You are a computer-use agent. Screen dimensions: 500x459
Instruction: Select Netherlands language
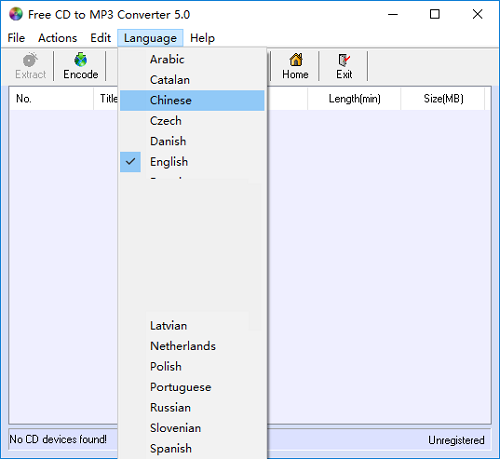point(192,346)
